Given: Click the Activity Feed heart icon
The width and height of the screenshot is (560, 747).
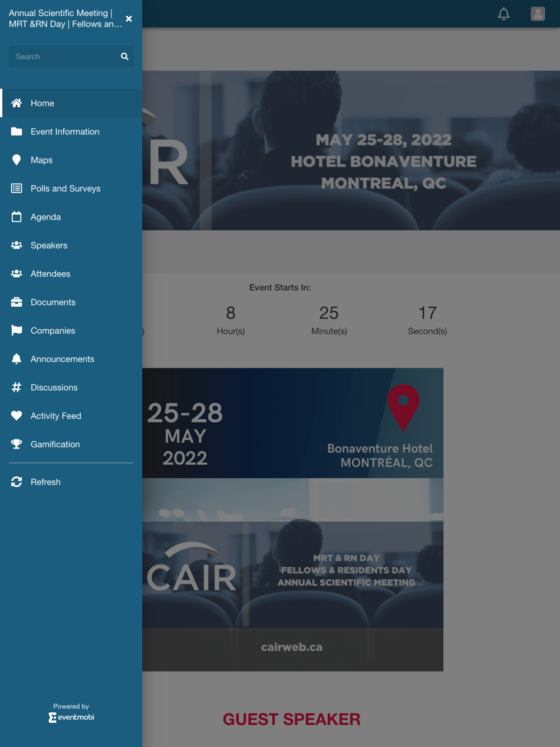Looking at the screenshot, I should tap(17, 415).
